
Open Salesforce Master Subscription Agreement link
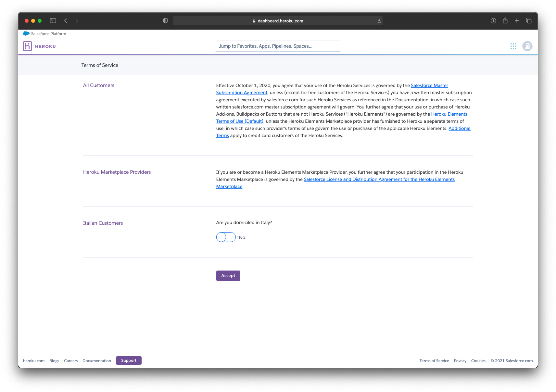pyautogui.click(x=429, y=85)
